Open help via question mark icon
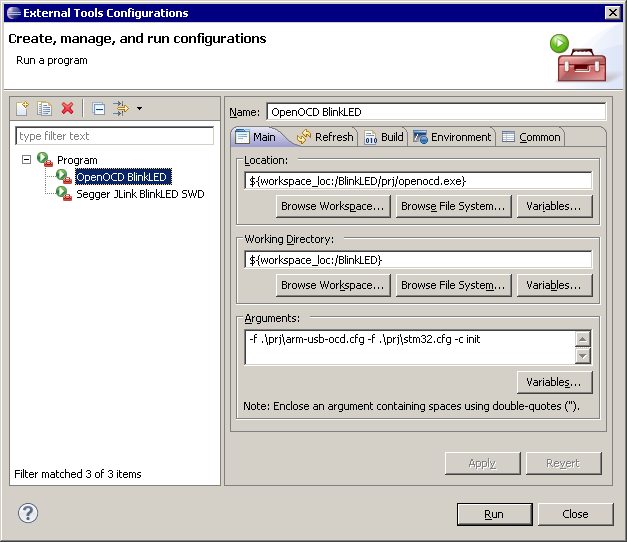Viewport: 627px width, 542px height. click(x=28, y=513)
